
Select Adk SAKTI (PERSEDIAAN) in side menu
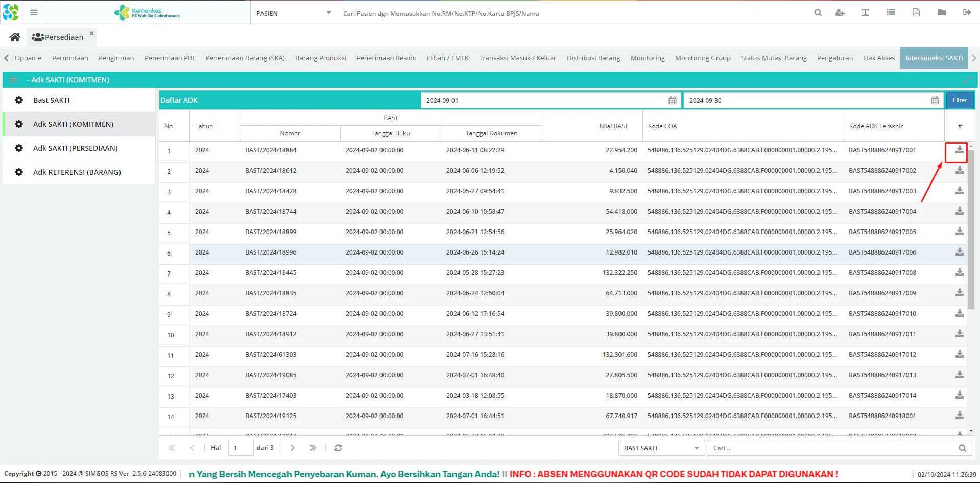coord(79,148)
